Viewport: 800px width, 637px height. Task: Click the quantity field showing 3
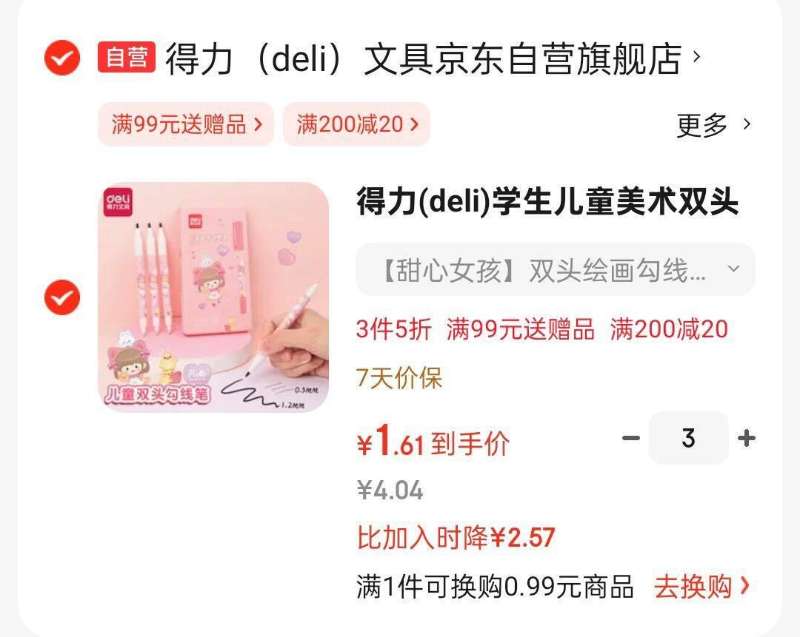[x=688, y=438]
